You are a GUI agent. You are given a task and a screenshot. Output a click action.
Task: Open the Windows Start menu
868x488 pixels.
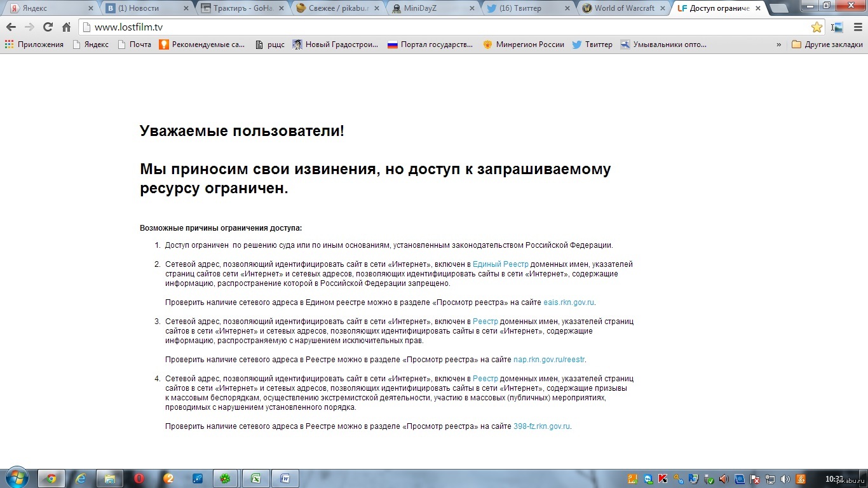(16, 478)
